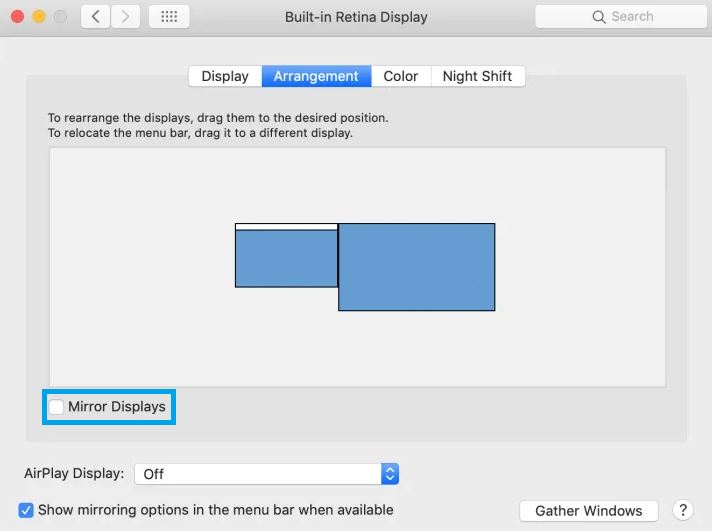Screen dimensions: 712x531
Task: Open the AirPlay Display dropdown set to Off
Action: tap(267, 474)
